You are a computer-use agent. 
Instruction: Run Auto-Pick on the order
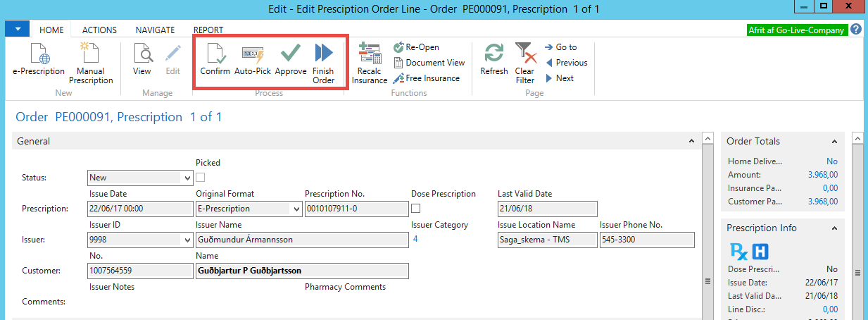252,54
